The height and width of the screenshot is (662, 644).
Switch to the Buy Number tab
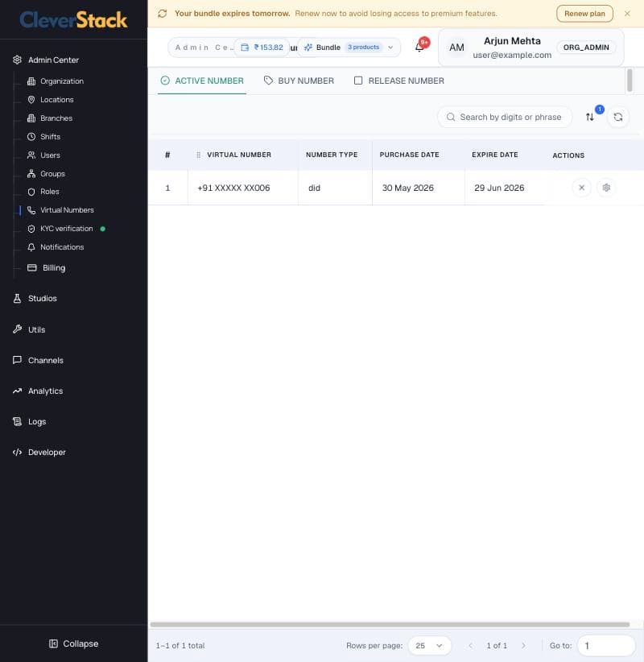click(299, 81)
